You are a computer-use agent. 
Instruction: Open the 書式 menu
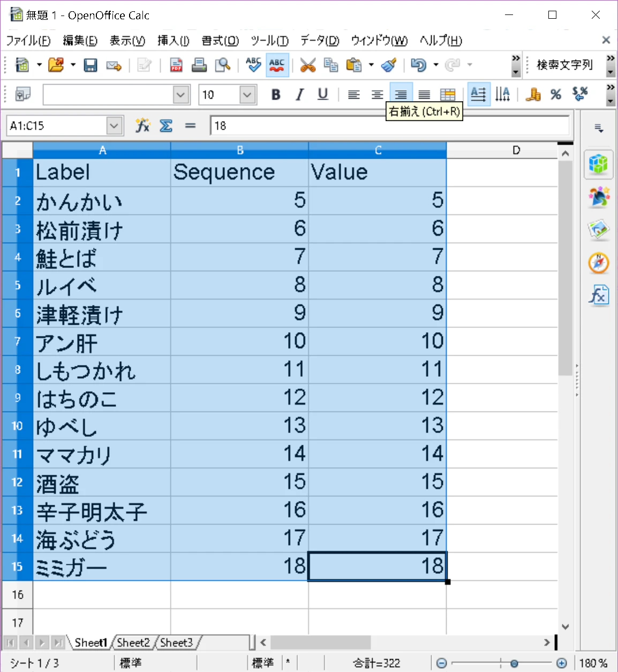tap(220, 41)
